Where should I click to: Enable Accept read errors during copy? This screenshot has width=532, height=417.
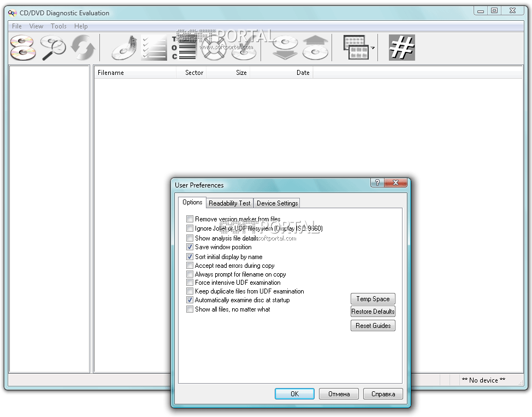190,266
